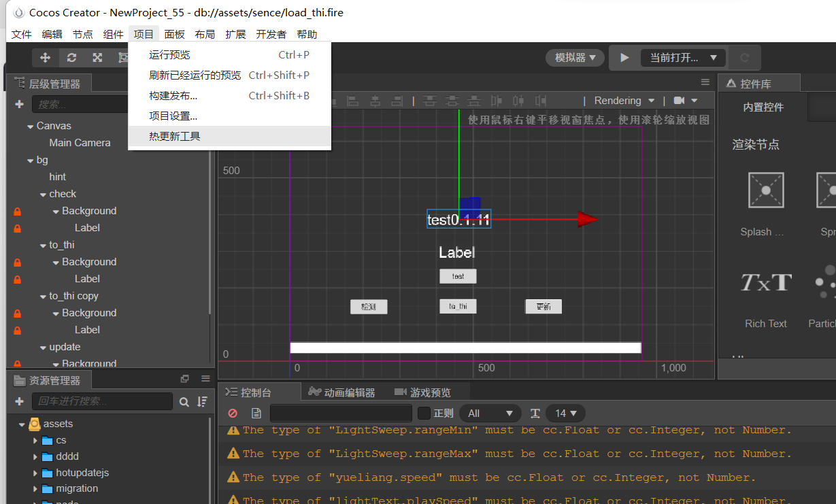Open the All log level dropdown
Image resolution: width=836 pixels, height=504 pixels.
pos(490,413)
